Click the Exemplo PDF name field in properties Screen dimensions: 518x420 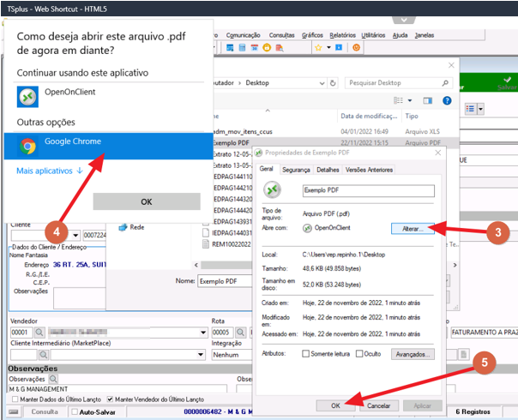pyautogui.click(x=369, y=190)
